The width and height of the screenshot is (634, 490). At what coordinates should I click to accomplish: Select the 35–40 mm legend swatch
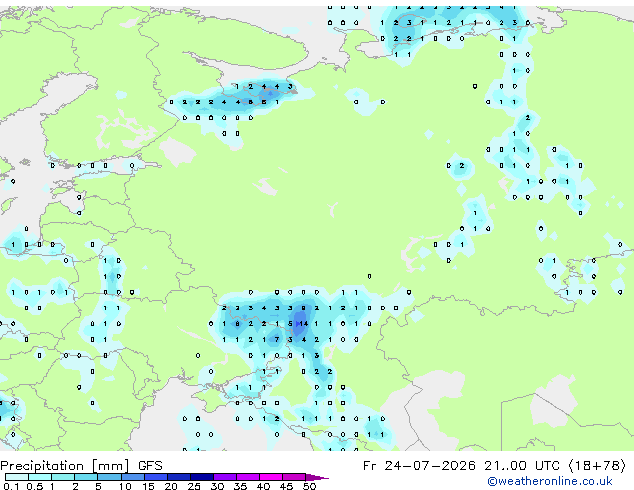click(x=247, y=477)
